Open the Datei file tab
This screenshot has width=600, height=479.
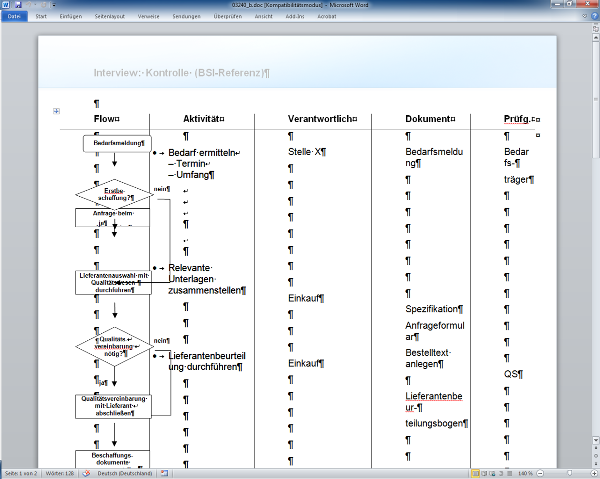coord(14,17)
